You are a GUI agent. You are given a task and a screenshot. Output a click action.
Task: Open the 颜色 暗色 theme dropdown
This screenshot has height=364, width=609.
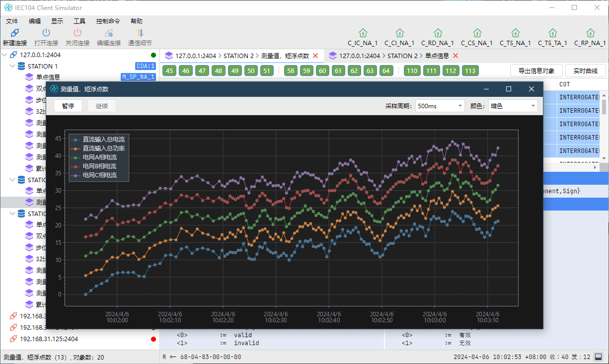(x=513, y=106)
